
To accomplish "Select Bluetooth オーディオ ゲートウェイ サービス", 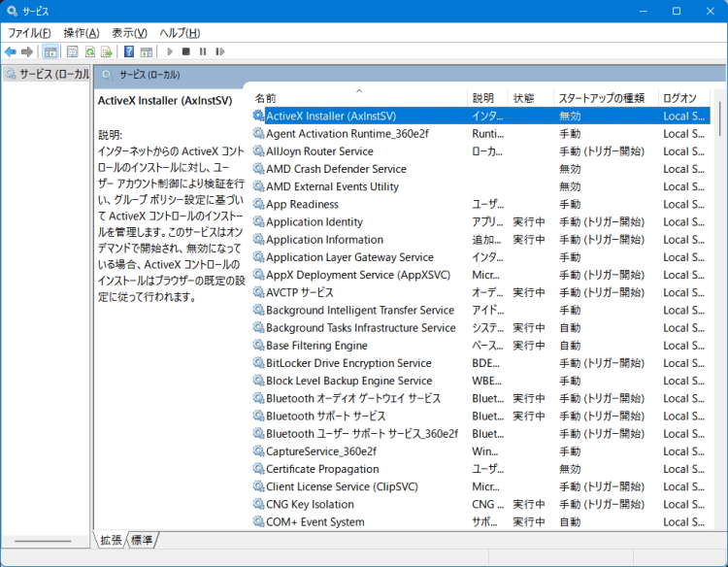I will pos(481,398).
